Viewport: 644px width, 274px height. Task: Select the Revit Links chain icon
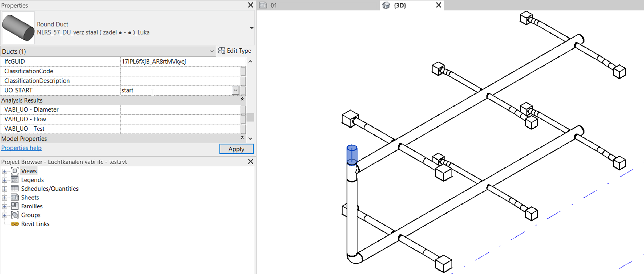click(x=15, y=224)
